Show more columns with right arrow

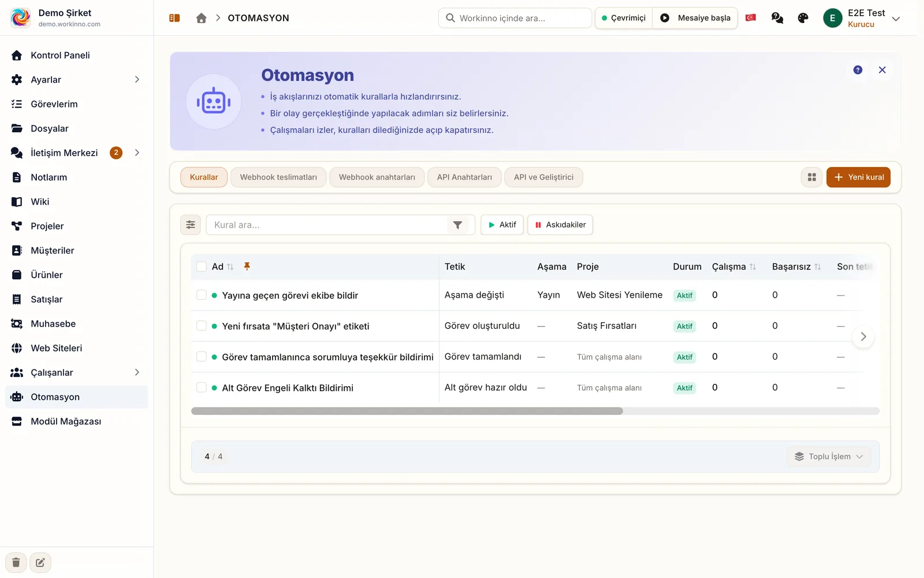point(863,336)
